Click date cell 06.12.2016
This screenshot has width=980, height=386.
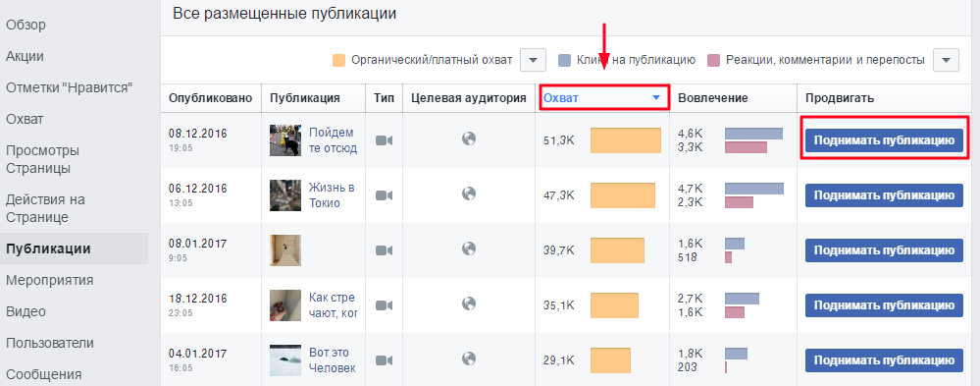(198, 189)
